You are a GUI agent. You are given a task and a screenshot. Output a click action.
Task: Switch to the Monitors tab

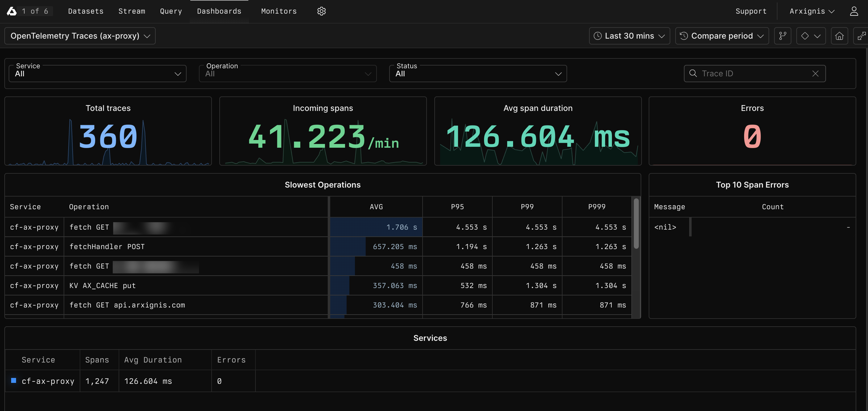[279, 11]
